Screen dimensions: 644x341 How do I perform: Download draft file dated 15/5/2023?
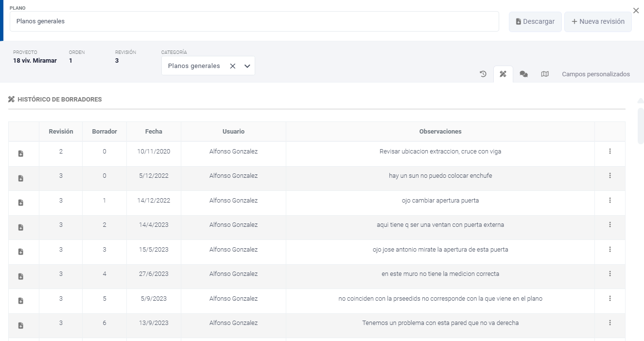21,252
